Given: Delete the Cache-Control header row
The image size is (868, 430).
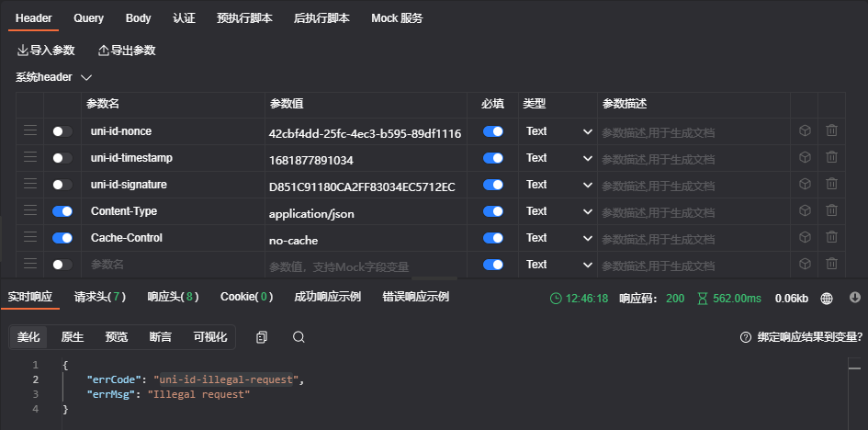Looking at the screenshot, I should pos(831,238).
